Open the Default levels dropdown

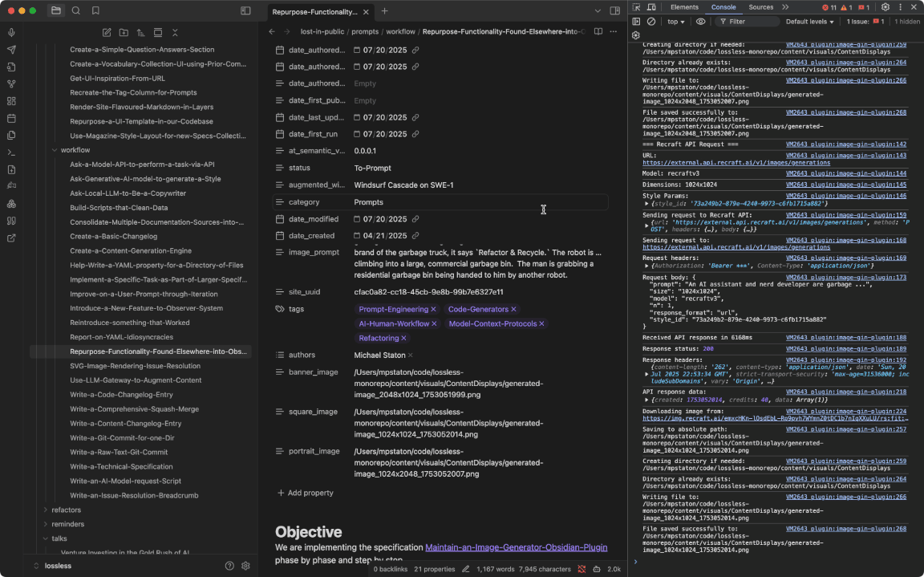[809, 22]
